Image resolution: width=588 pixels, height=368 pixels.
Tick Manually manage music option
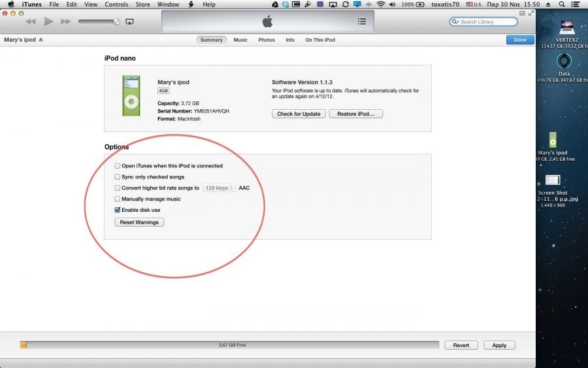tap(118, 199)
